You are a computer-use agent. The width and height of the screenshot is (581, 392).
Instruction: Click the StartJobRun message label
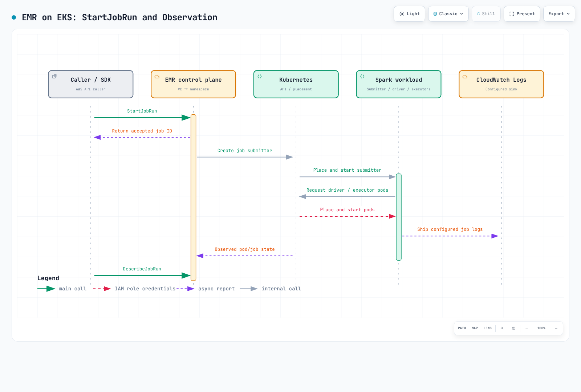142,111
